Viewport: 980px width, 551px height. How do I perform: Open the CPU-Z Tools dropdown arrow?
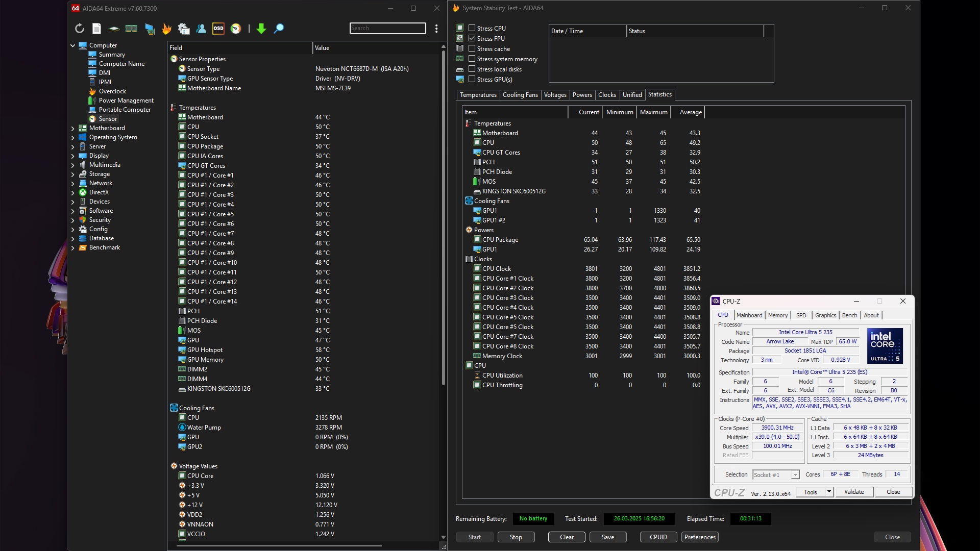829,492
